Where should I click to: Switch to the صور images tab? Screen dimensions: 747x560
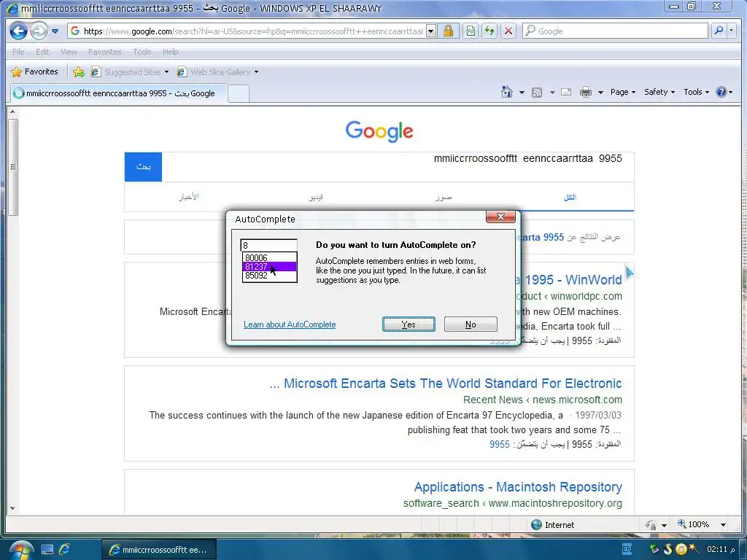[x=443, y=197]
